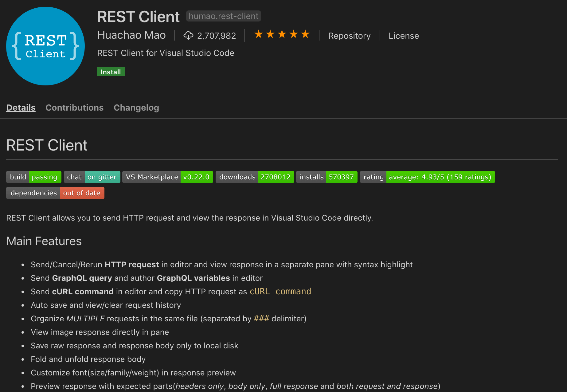Click the rating average 4.93/5 badge
The height and width of the screenshot is (392, 567).
428,177
